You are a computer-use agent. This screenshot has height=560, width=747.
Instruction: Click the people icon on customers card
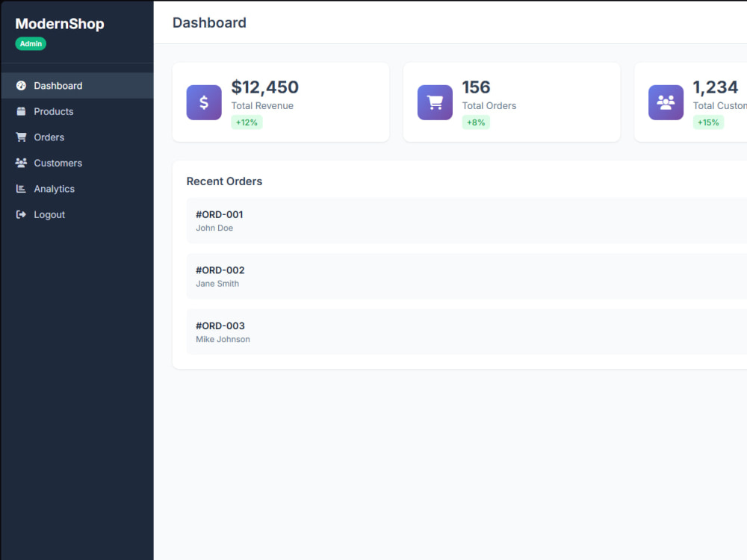(666, 102)
